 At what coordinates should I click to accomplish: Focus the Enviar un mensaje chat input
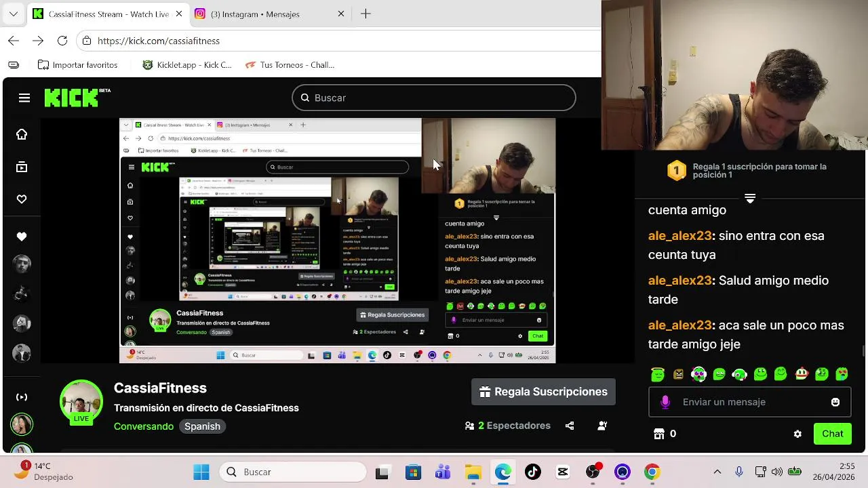point(750,402)
